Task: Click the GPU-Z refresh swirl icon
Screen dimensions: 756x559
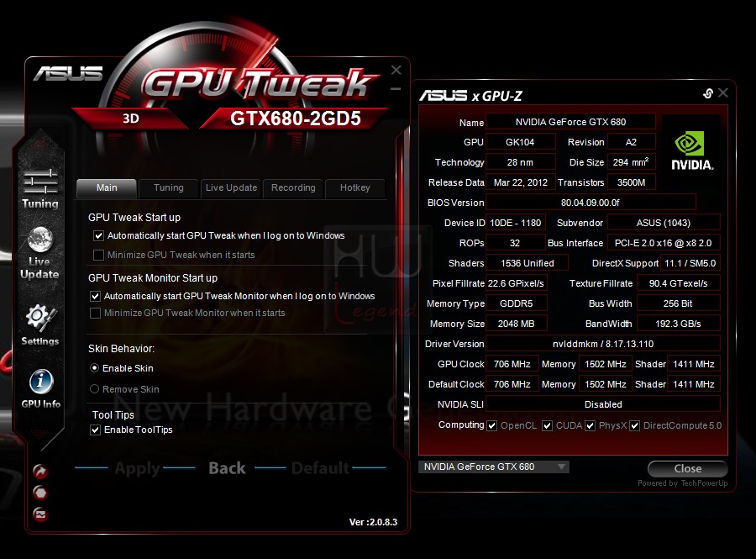Action: 708,93
